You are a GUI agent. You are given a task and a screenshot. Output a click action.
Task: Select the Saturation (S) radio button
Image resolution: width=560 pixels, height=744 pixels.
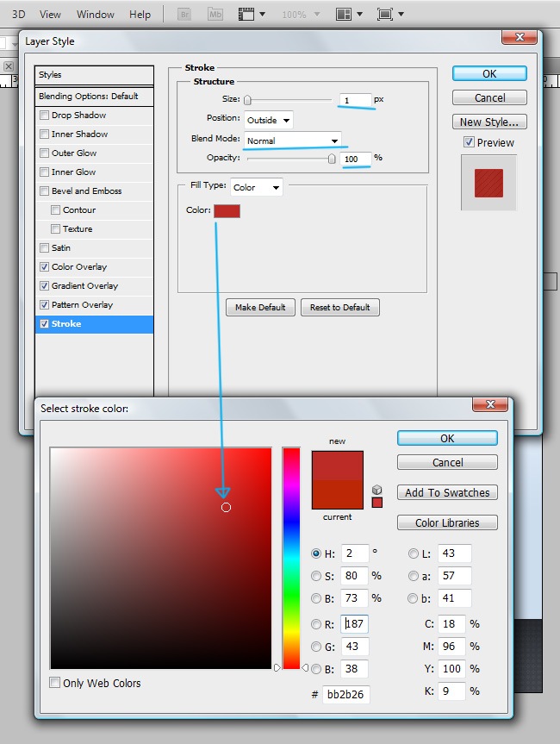tap(316, 575)
